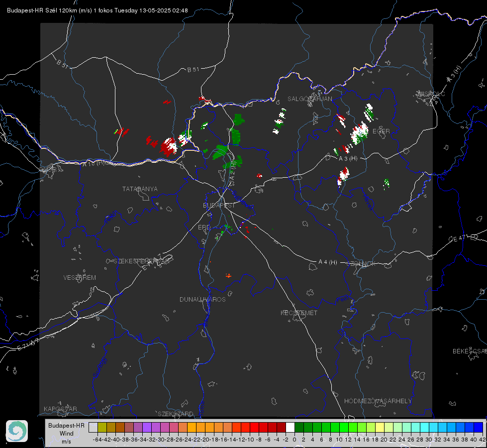Screen dimensions: 487x448
Task: Pick the bright purple swatch between -34 and -32
Action: click(x=147, y=427)
